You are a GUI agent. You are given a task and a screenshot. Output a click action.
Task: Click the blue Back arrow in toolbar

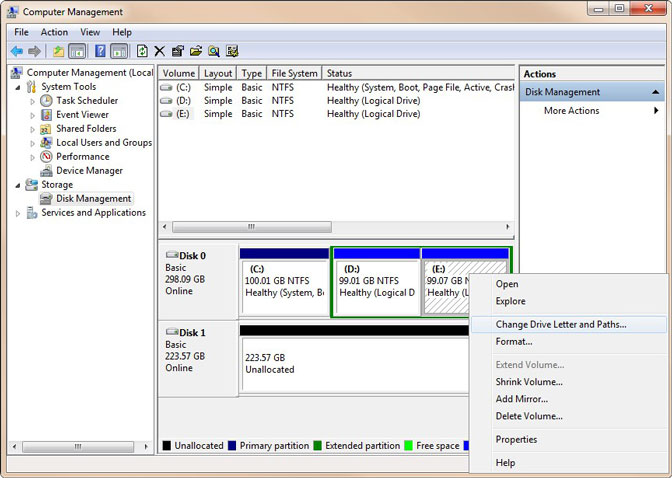[17, 51]
